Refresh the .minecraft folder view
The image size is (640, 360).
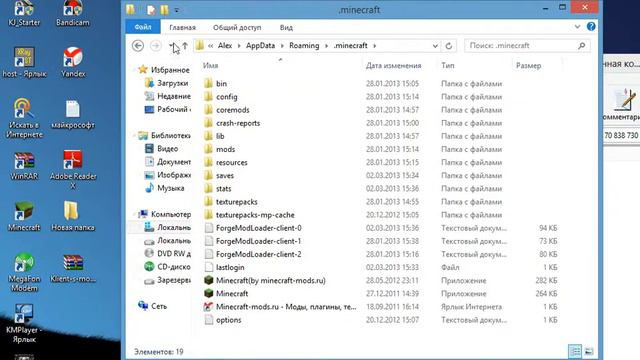coord(449,46)
